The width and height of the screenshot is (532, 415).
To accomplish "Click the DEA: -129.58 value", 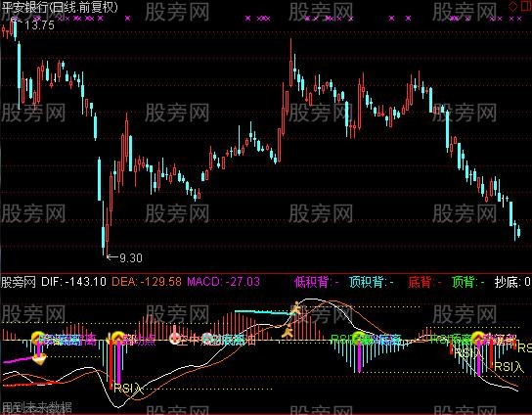I will [x=147, y=282].
